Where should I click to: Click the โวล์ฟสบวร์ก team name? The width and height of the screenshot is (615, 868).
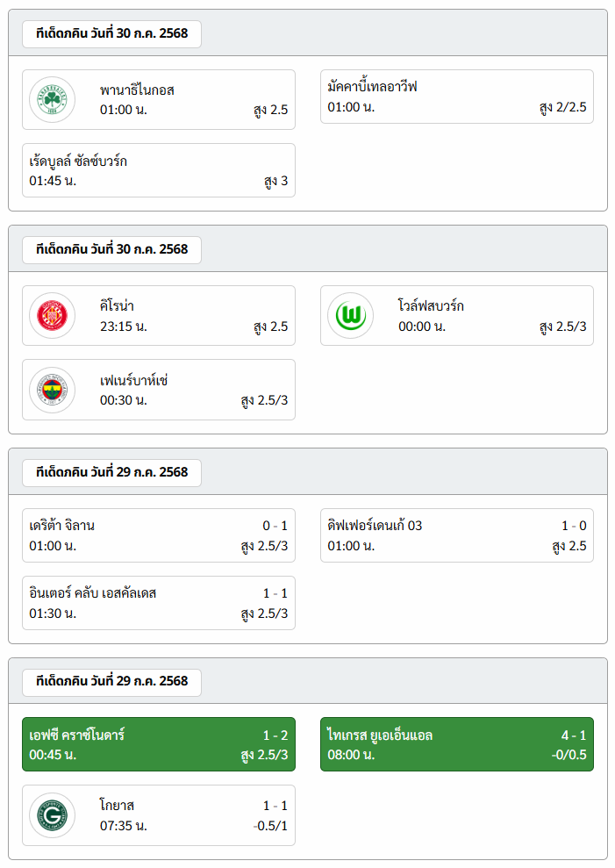pos(431,305)
